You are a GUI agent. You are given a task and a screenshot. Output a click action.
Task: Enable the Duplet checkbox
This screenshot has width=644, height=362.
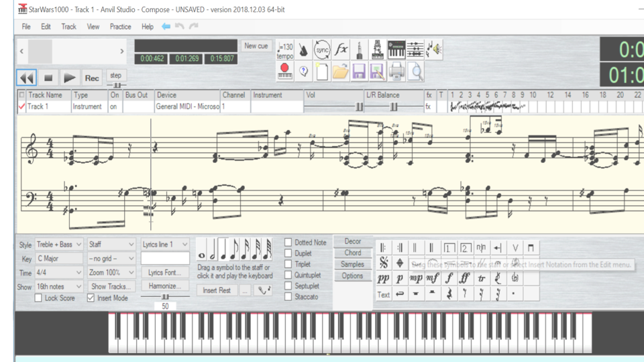(288, 253)
